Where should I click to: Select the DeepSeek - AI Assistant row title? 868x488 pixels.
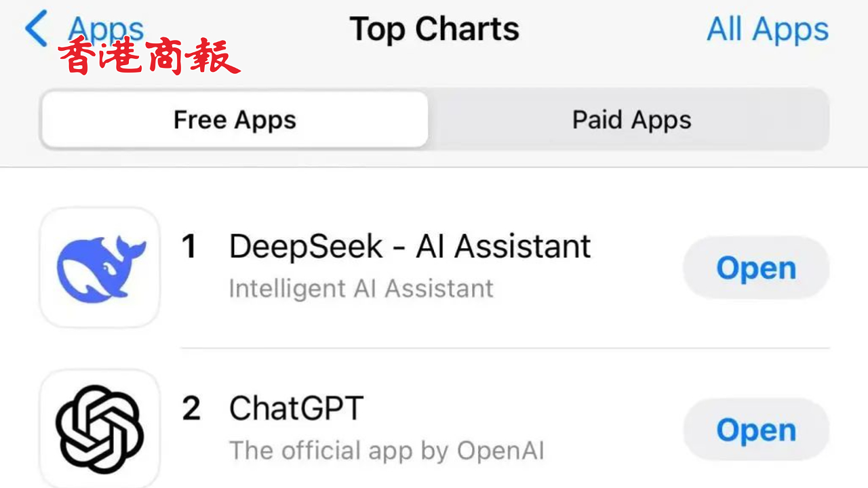point(410,247)
